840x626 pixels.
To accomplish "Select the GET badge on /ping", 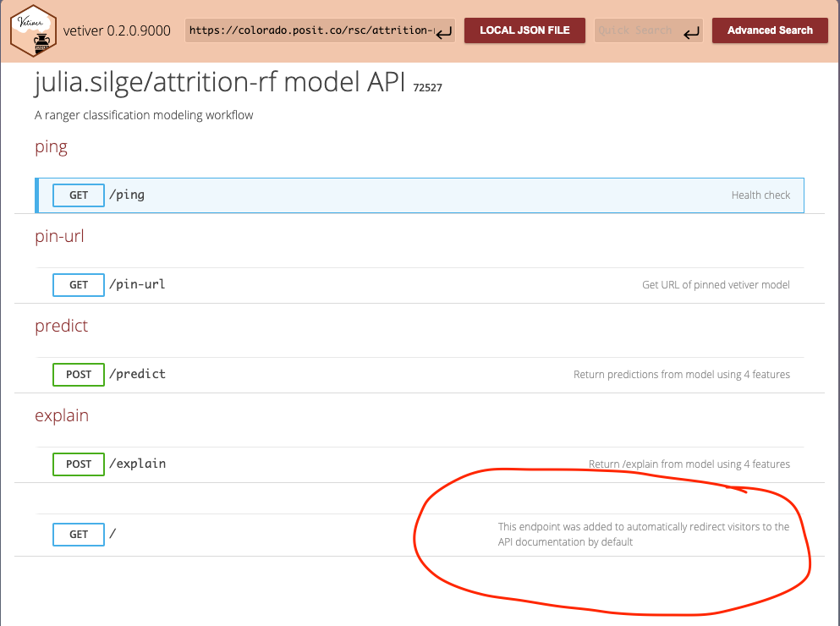I will [x=78, y=195].
